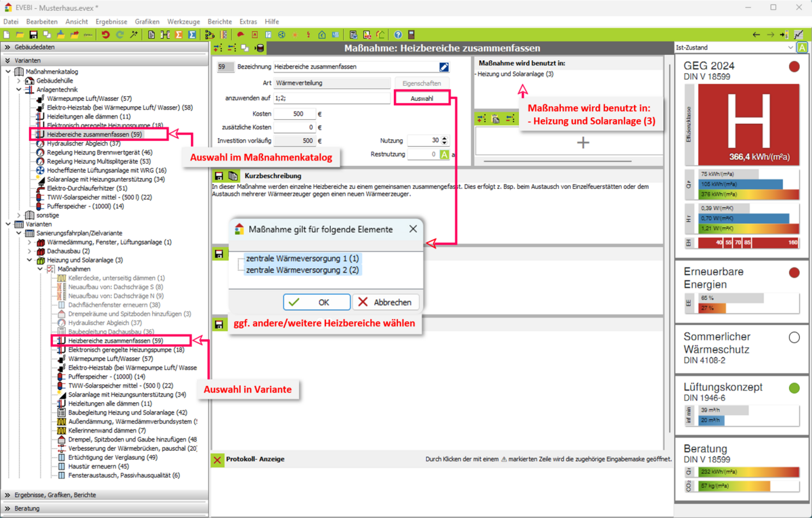This screenshot has height=518, width=812.
Task: Toggle the red X at Protokoll-Anzeige
Action: coord(217,460)
